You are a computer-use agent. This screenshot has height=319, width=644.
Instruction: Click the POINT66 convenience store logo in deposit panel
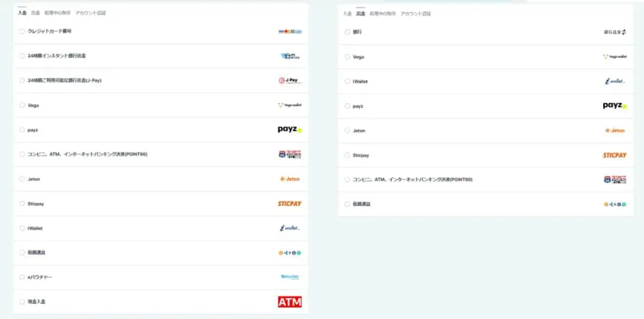[291, 154]
